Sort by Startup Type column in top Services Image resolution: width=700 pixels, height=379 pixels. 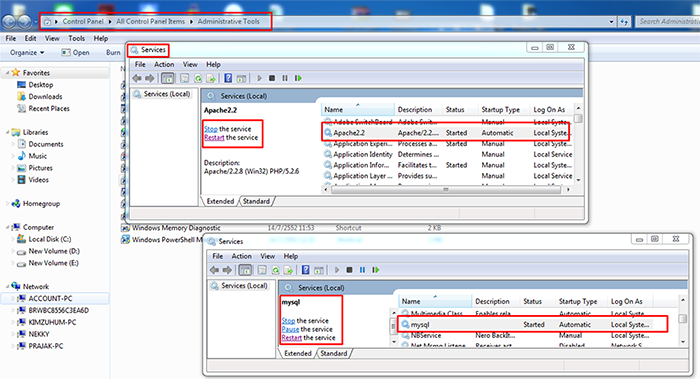pyautogui.click(x=504, y=109)
